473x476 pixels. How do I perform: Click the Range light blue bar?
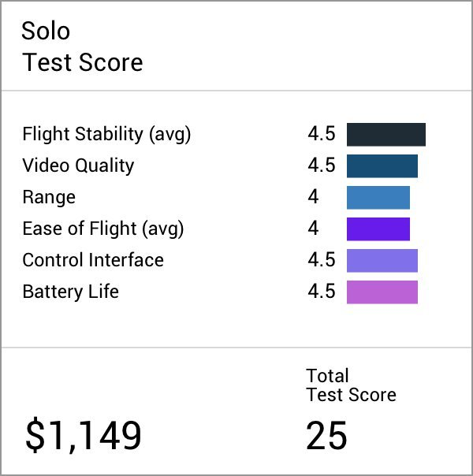[x=378, y=198]
